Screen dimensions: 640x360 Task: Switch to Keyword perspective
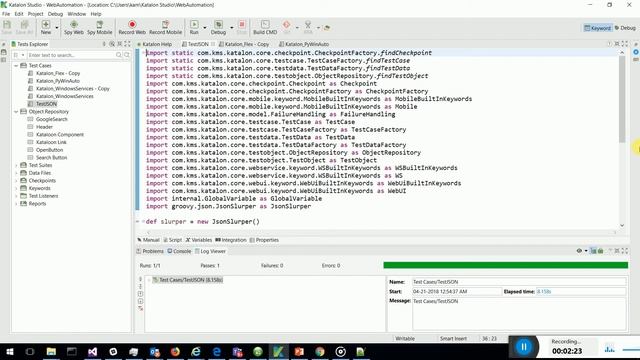pos(598,28)
